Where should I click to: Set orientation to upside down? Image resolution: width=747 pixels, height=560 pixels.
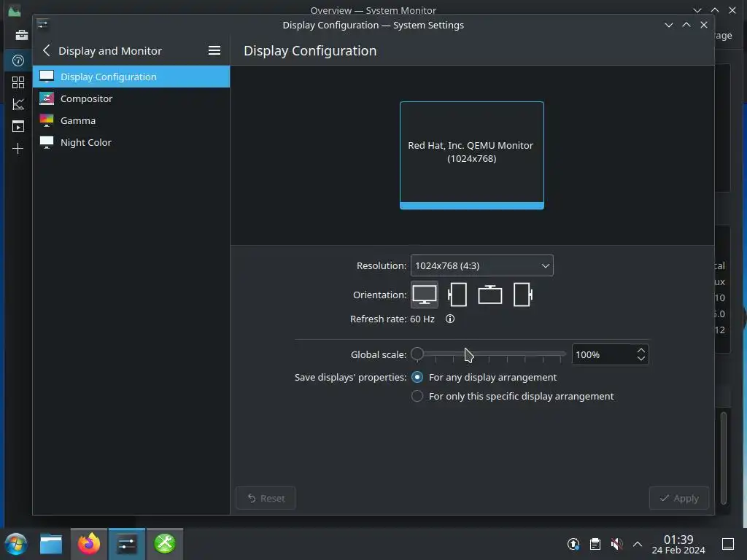(489, 295)
